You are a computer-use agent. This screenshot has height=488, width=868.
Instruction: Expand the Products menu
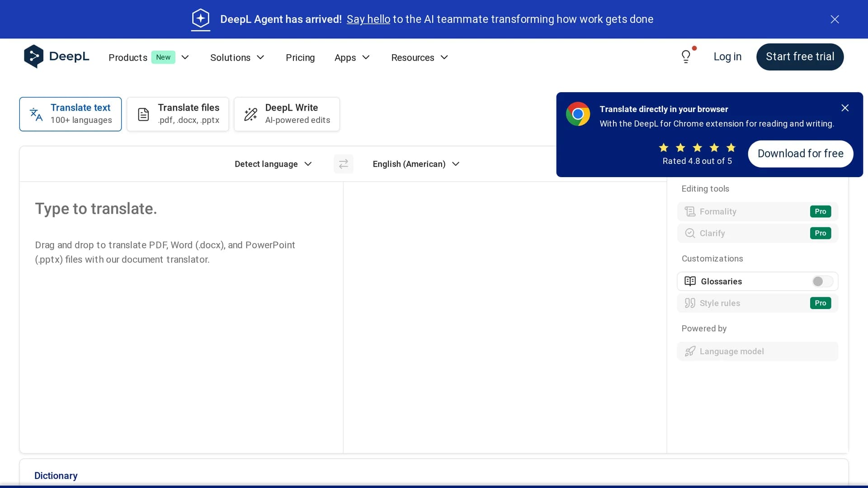point(149,57)
